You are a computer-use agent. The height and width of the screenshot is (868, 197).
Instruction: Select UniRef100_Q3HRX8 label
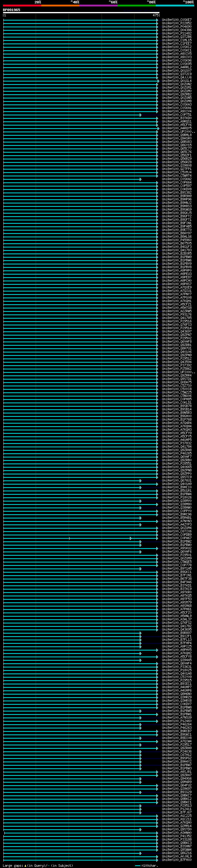pyautogui.click(x=177, y=700)
